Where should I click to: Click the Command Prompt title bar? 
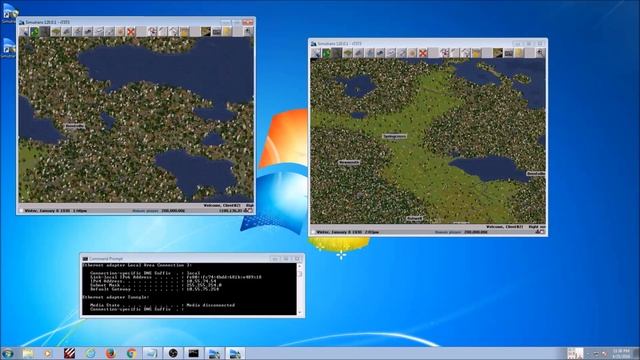pyautogui.click(x=176, y=258)
